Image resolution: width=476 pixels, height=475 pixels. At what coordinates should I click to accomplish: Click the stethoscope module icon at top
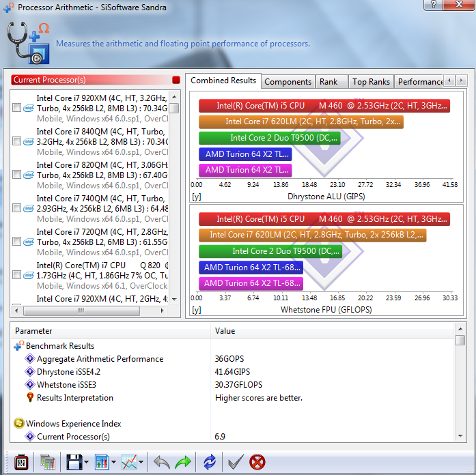(28, 43)
